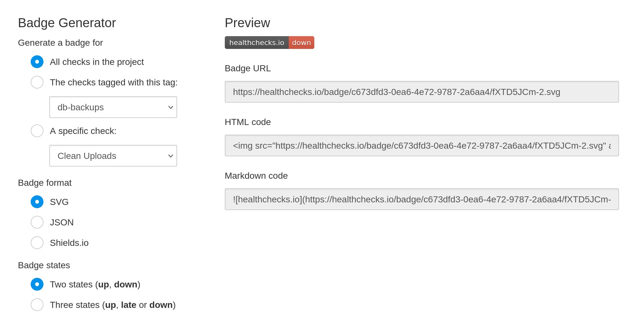Click the 'Badge Generator' heading
This screenshot has height=321, width=644.
click(x=67, y=22)
